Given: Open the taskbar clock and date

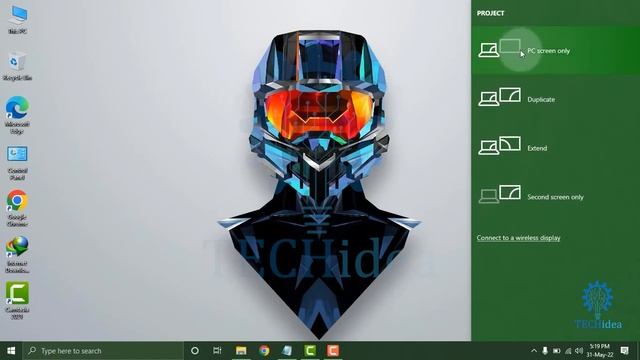Looking at the screenshot, I should coord(600,351).
